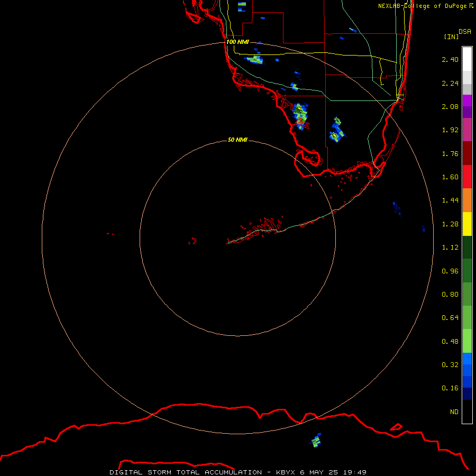Click the 1.12 legend value
Image resolution: width=476 pixels, height=476 pixels.
click(450, 248)
